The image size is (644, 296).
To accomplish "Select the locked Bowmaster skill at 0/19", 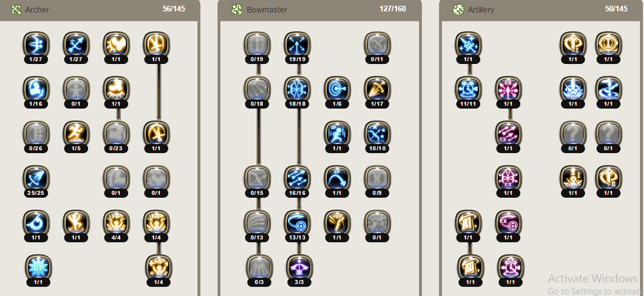I will pyautogui.click(x=257, y=45).
